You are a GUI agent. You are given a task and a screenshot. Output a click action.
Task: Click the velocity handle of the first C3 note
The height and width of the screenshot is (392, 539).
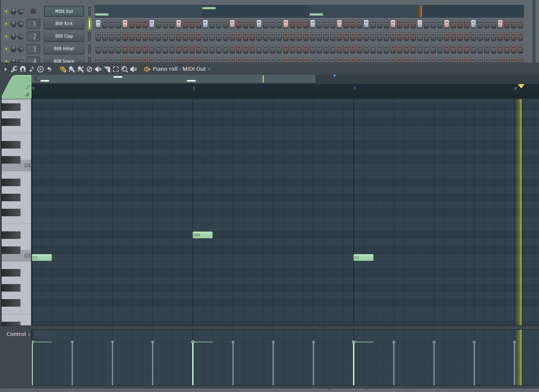(32, 342)
